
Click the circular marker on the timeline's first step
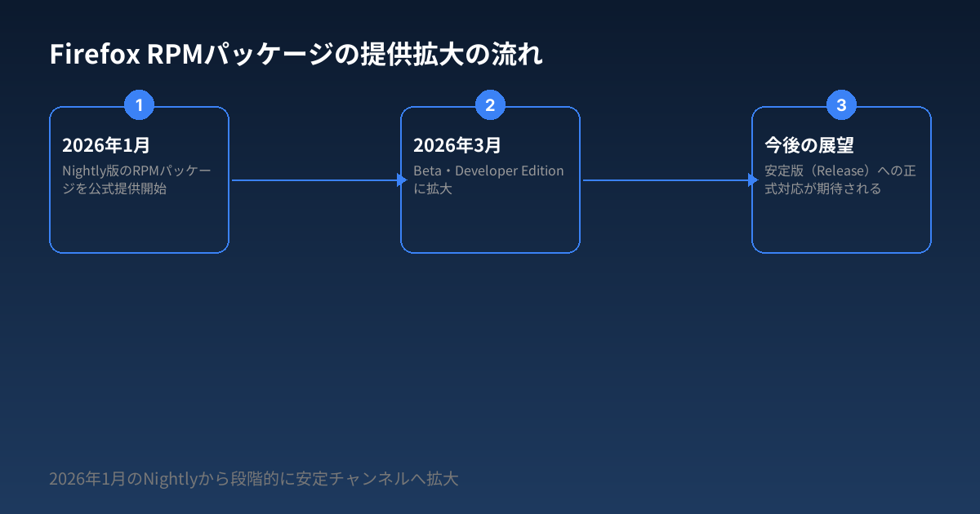click(x=139, y=104)
